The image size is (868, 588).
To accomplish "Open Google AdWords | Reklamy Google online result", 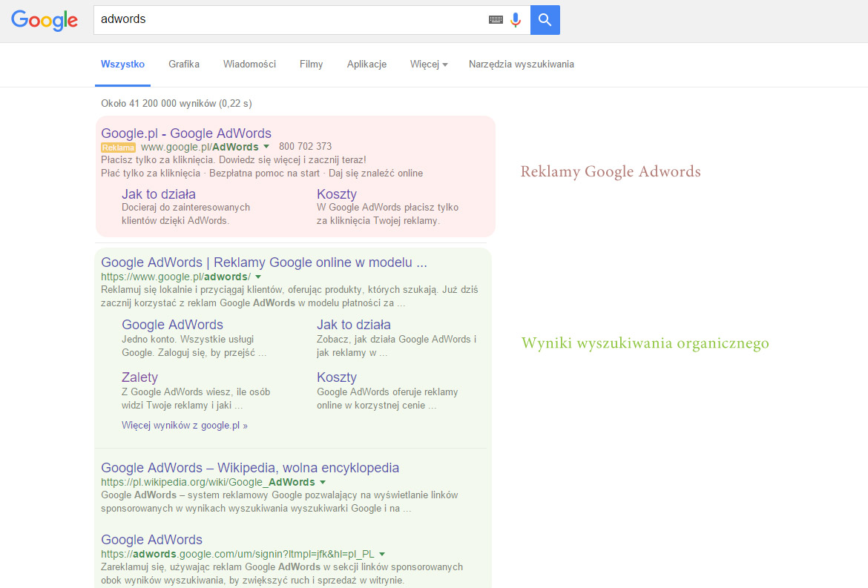I will point(264,262).
